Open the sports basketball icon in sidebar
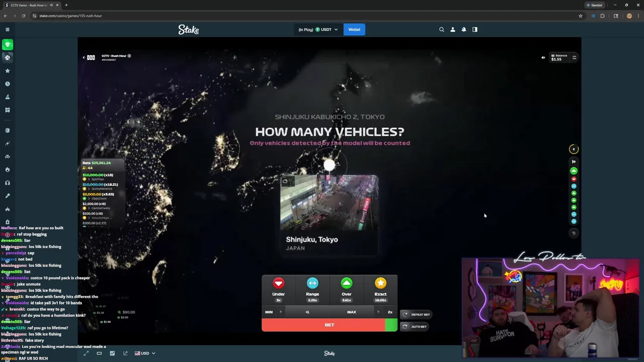The image size is (644, 362). [x=8, y=57]
